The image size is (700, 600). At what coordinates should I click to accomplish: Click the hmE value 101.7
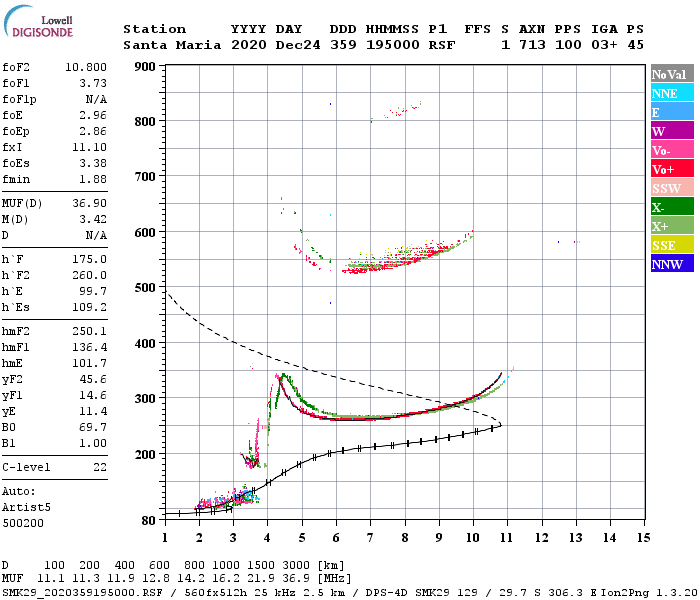89,363
